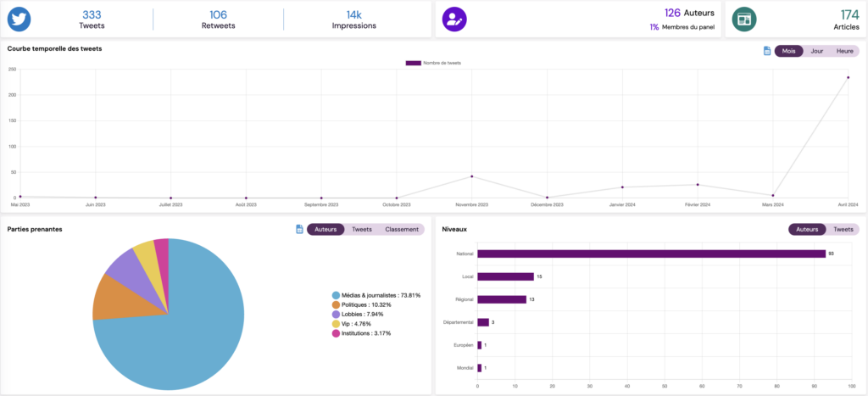This screenshot has width=868, height=396.
Task: Click the National bar in Niveaux chart
Action: point(651,254)
